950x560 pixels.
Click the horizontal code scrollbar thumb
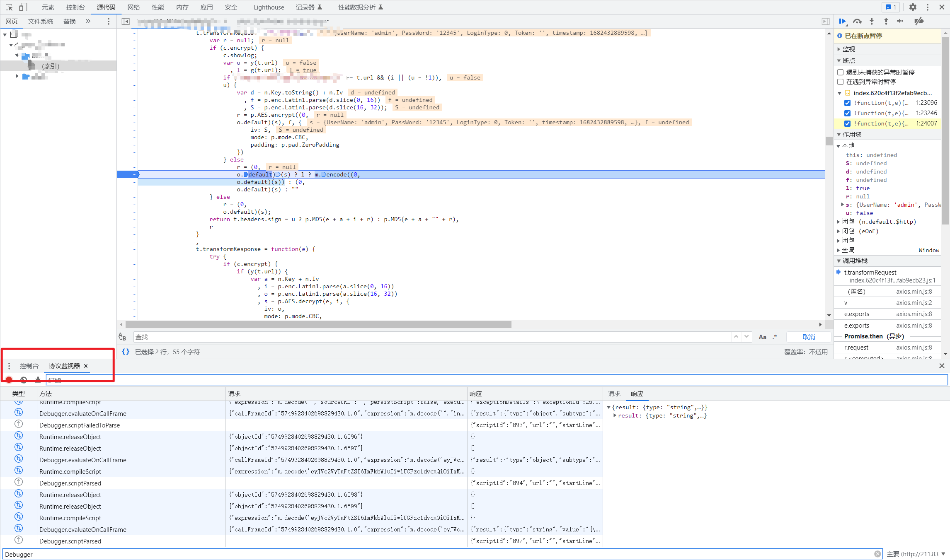(x=318, y=324)
